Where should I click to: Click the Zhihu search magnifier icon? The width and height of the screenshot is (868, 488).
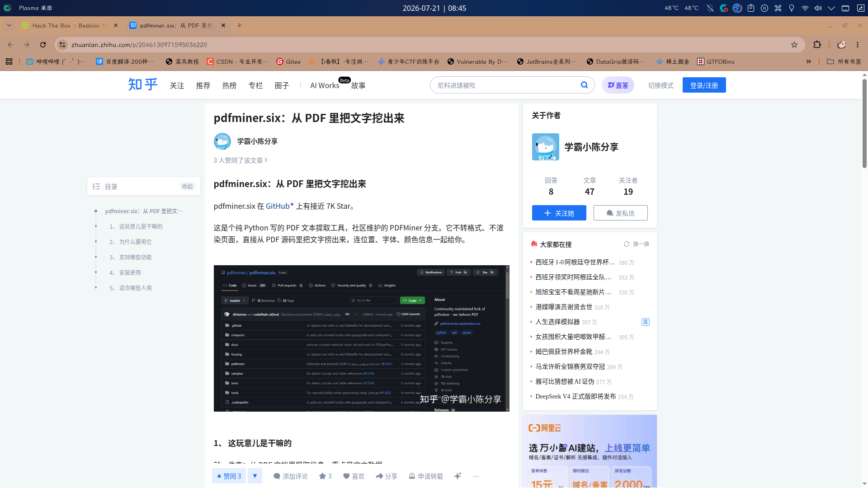pos(584,85)
